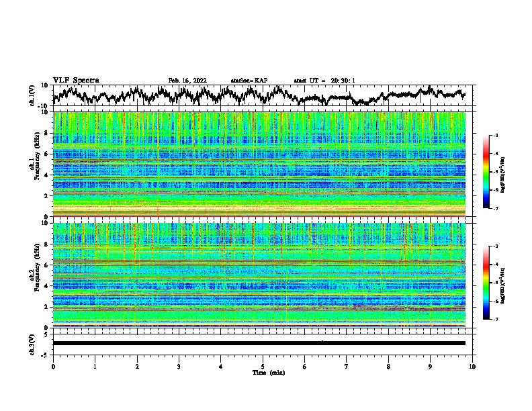This screenshot has width=532, height=411.
Task: Click the "4" kHz tick on ch.2 frequency axis
Action: coord(47,286)
